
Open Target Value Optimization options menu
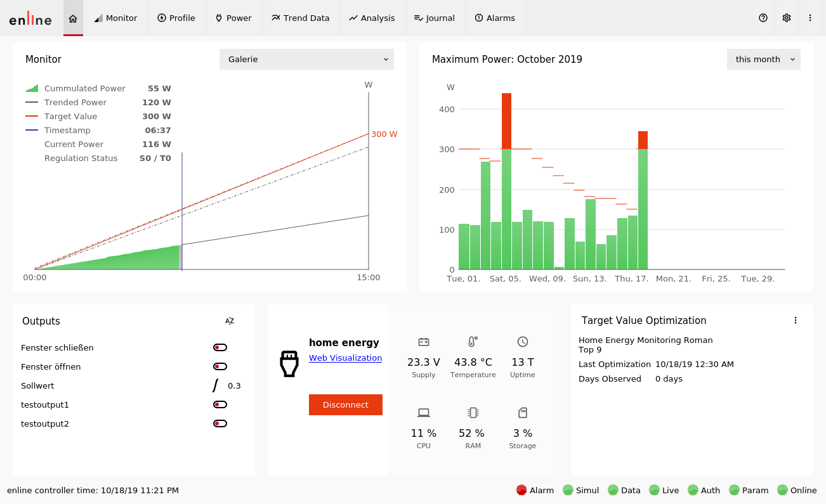pyautogui.click(x=796, y=321)
